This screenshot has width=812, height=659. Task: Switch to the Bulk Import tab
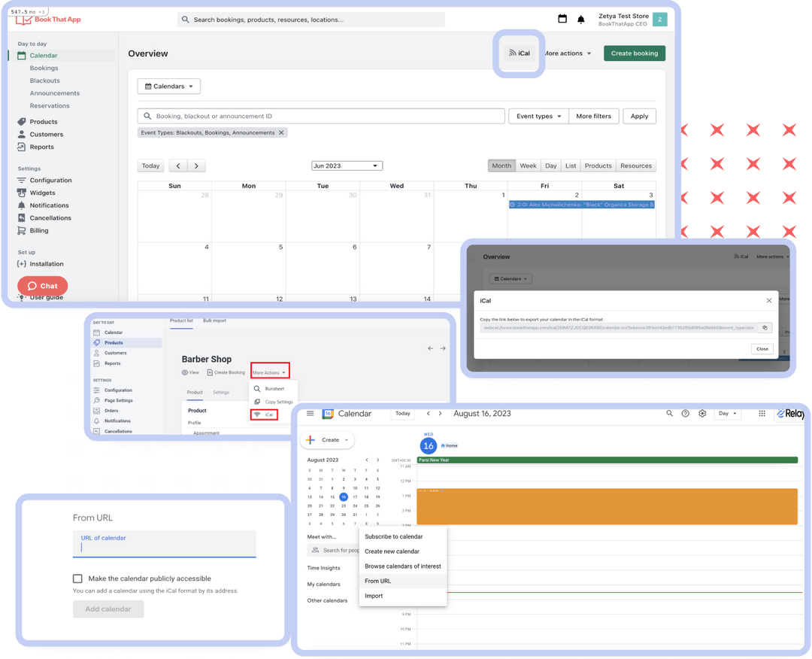(x=214, y=320)
